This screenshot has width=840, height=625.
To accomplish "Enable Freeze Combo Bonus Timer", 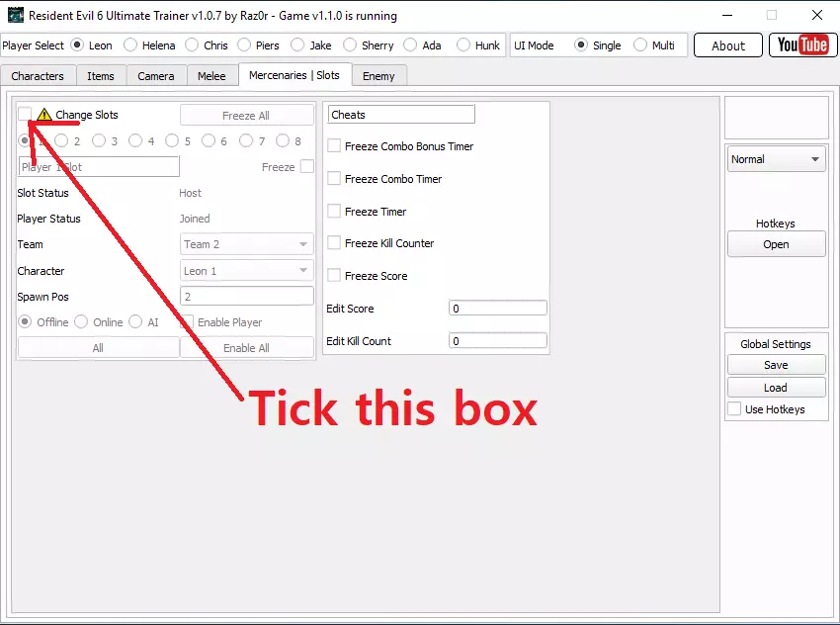I will coord(334,145).
